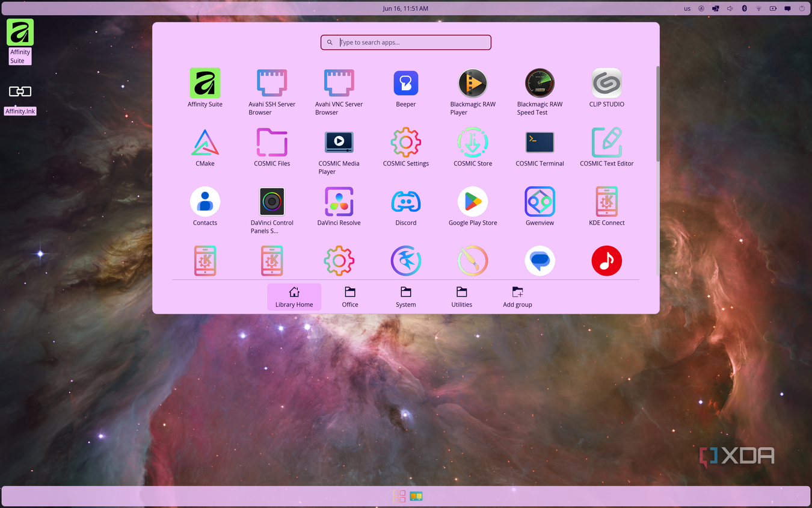Image resolution: width=812 pixels, height=508 pixels.
Task: Open the clock showing Jun 16, 11:51 AM
Action: pyautogui.click(x=406, y=8)
